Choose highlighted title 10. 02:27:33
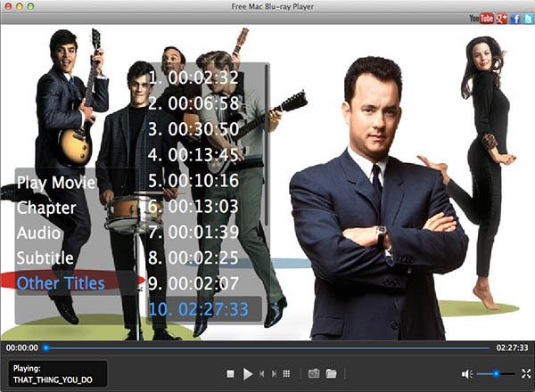The width and height of the screenshot is (535, 392). point(204,309)
